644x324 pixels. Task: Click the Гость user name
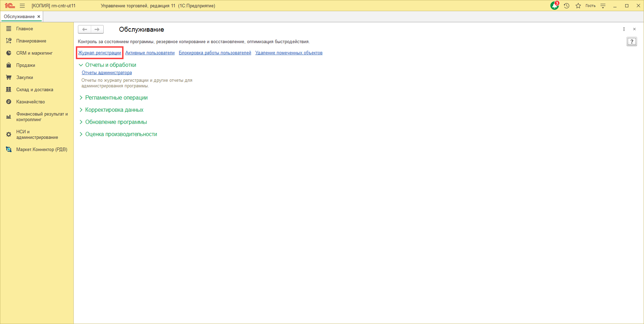pos(590,6)
